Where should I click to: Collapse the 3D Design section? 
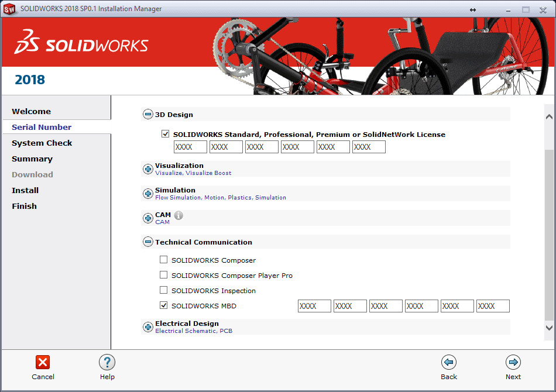[147, 115]
